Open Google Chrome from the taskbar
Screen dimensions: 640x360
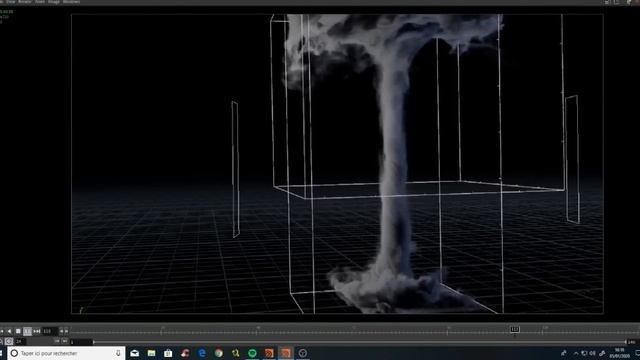[219, 353]
